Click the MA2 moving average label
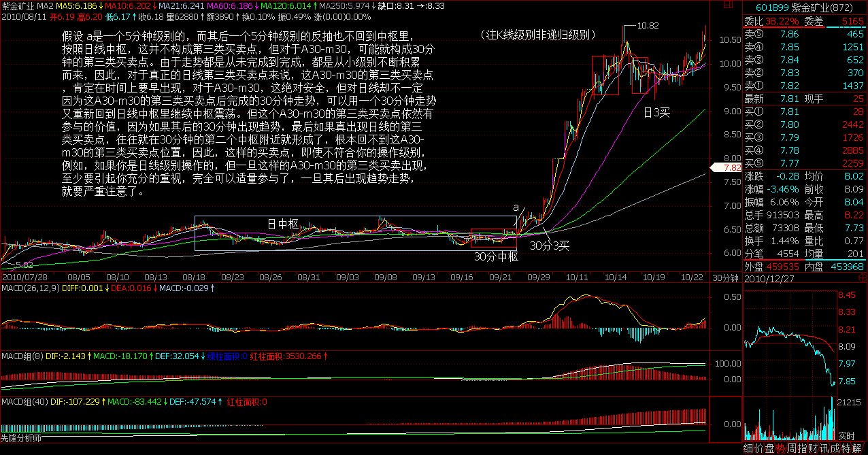Screen dimensions: 868x455 coord(46,5)
